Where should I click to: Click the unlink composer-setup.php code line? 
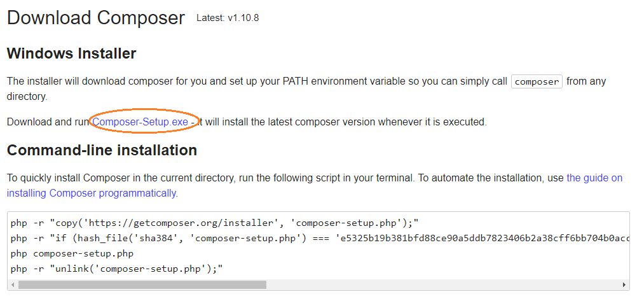(117, 269)
